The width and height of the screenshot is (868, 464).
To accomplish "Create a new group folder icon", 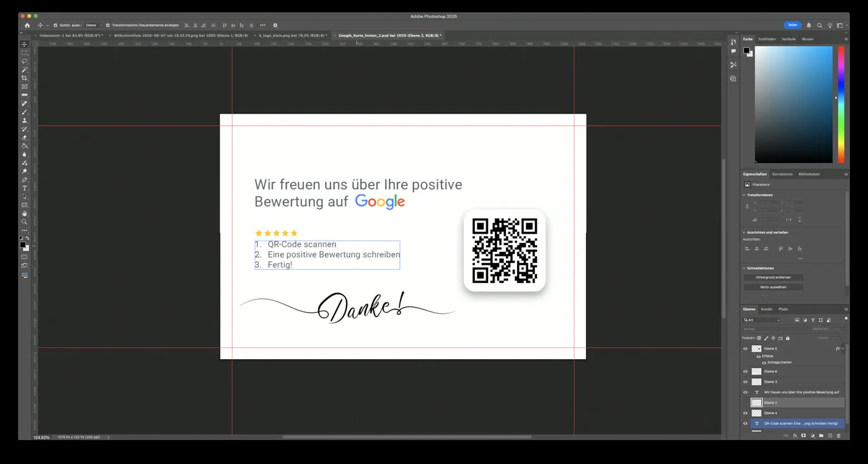I will point(821,435).
